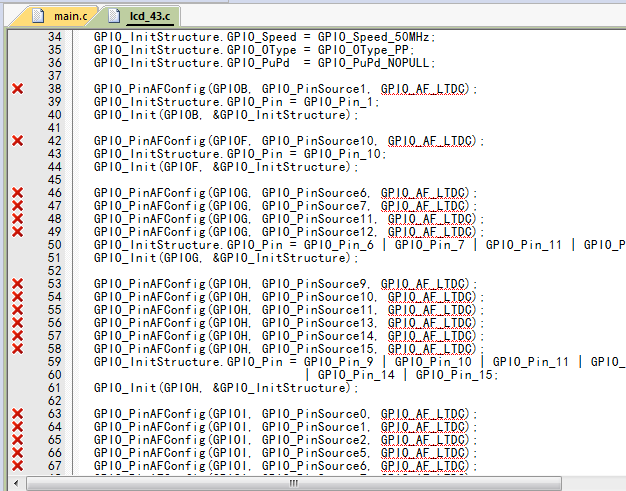Click GPIO_Pin_9 on line 59
Screen dimensions: 626x491
338,362
